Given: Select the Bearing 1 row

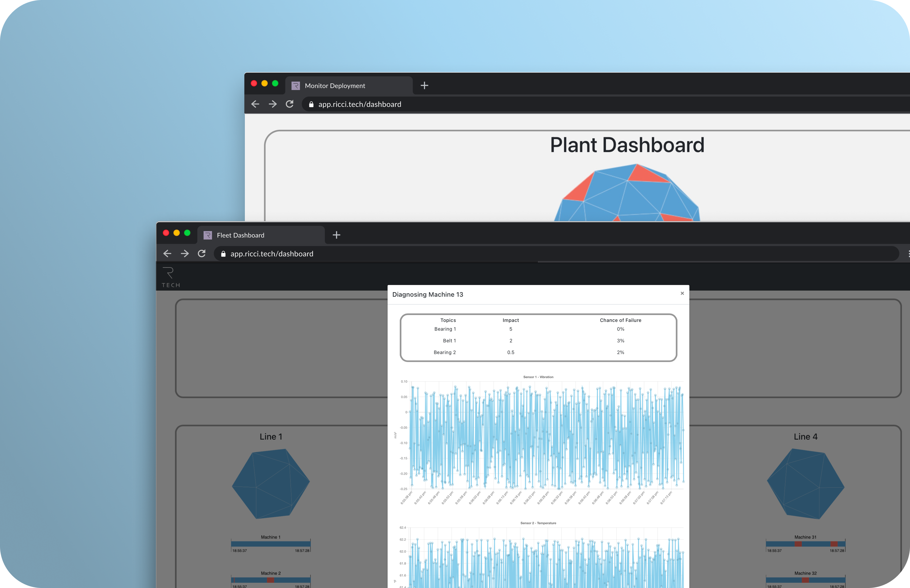Looking at the screenshot, I should point(538,329).
